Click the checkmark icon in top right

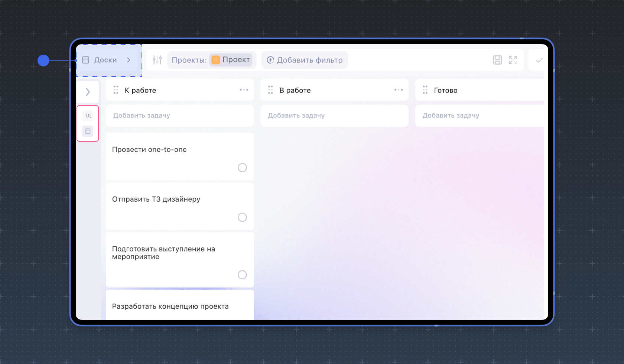(x=539, y=60)
